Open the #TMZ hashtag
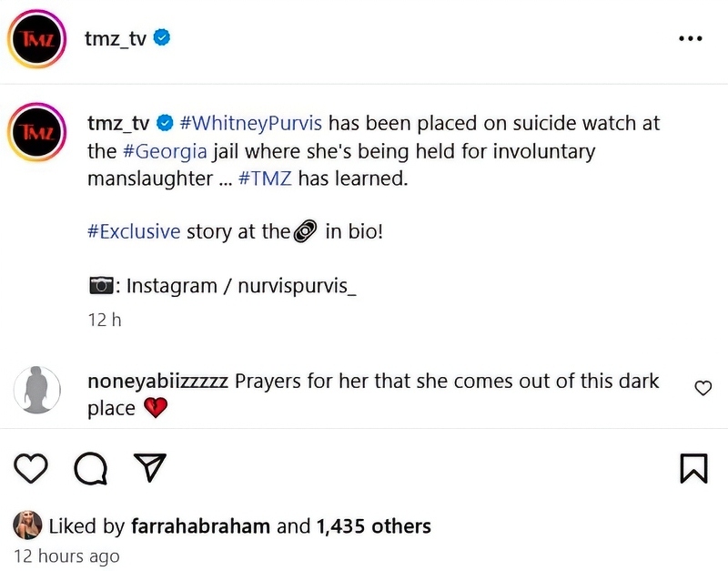The height and width of the screenshot is (571, 728). click(265, 178)
